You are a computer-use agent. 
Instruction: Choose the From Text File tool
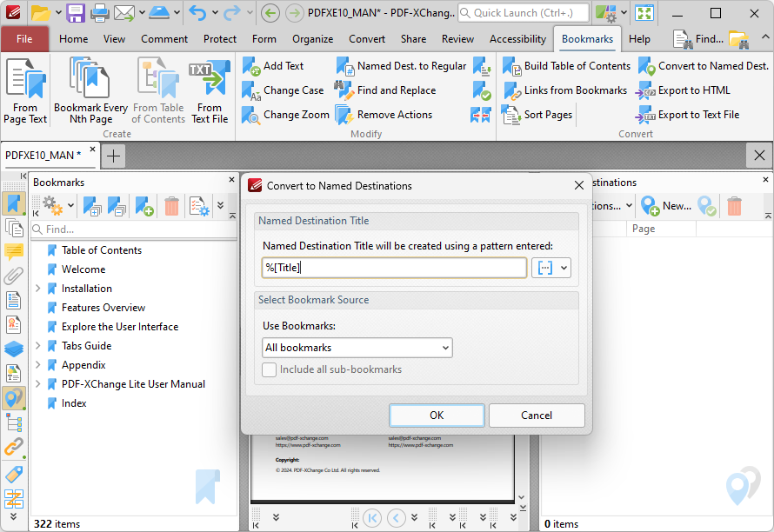210,91
